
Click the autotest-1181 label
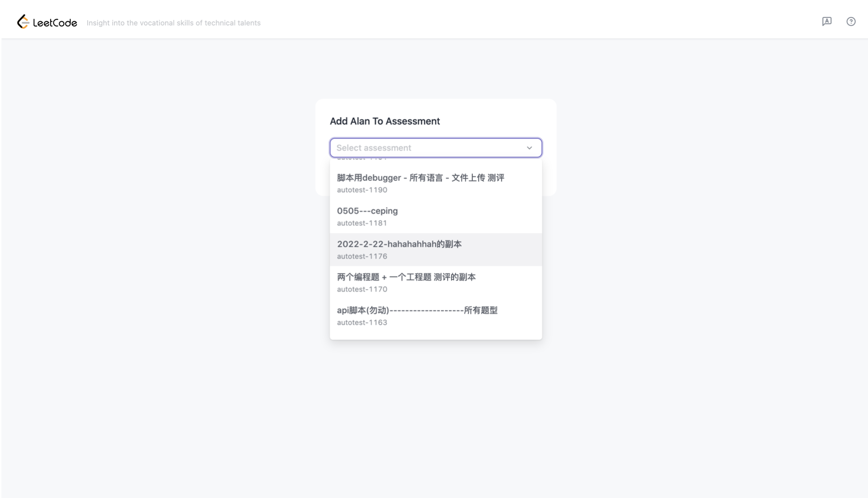click(362, 223)
